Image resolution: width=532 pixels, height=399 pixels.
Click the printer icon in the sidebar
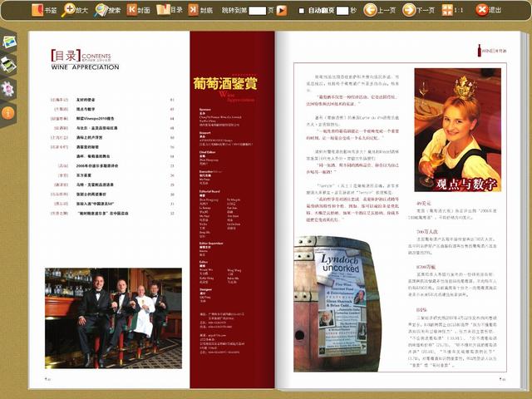pos(8,65)
